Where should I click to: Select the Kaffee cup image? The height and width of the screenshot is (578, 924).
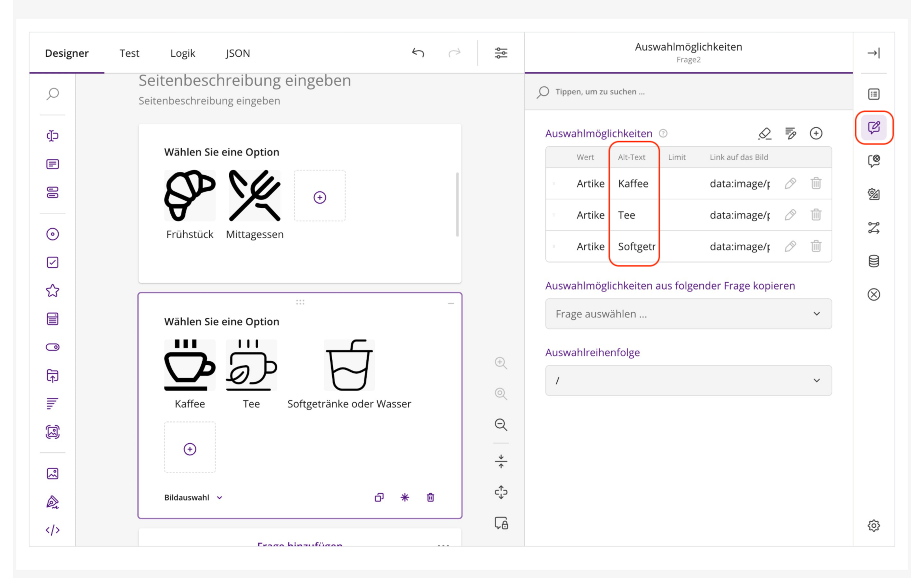190,365
